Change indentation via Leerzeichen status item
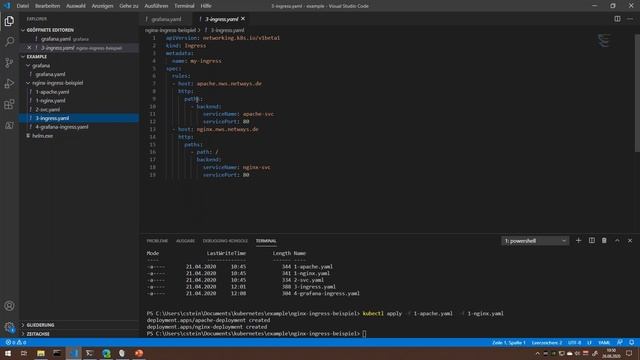This screenshot has width=640, height=360. (x=547, y=342)
